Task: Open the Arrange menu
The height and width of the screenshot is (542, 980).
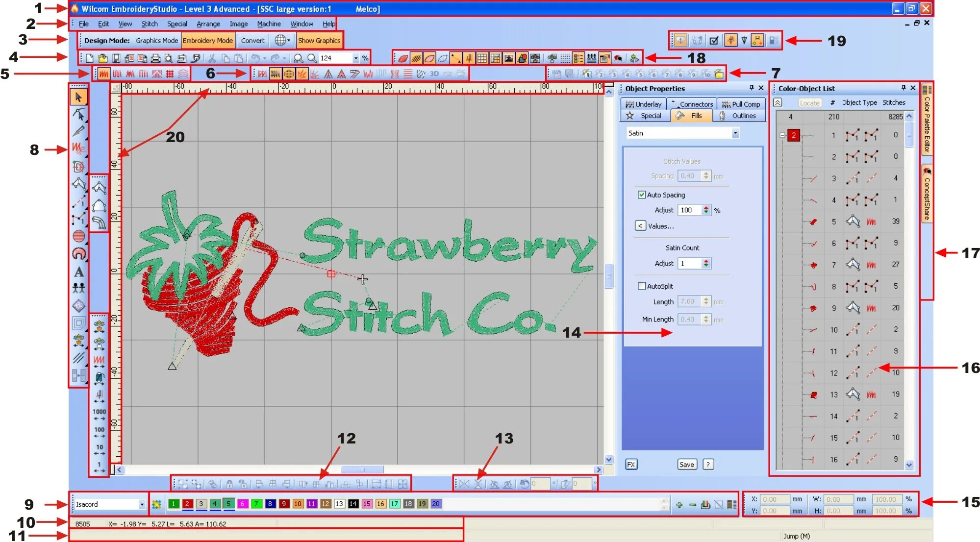Action: [208, 24]
